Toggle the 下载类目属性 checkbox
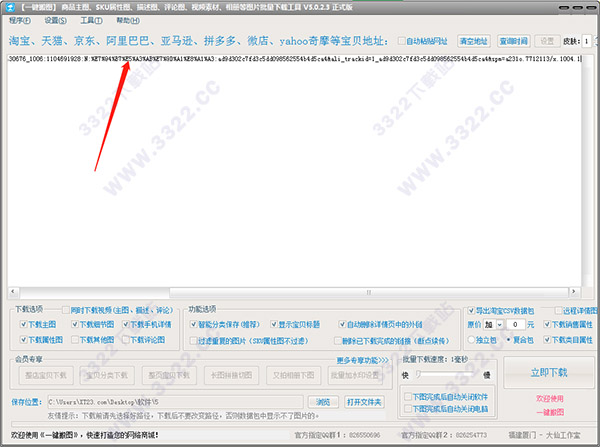Viewport: 600px width, 447px height. pyautogui.click(x=548, y=339)
